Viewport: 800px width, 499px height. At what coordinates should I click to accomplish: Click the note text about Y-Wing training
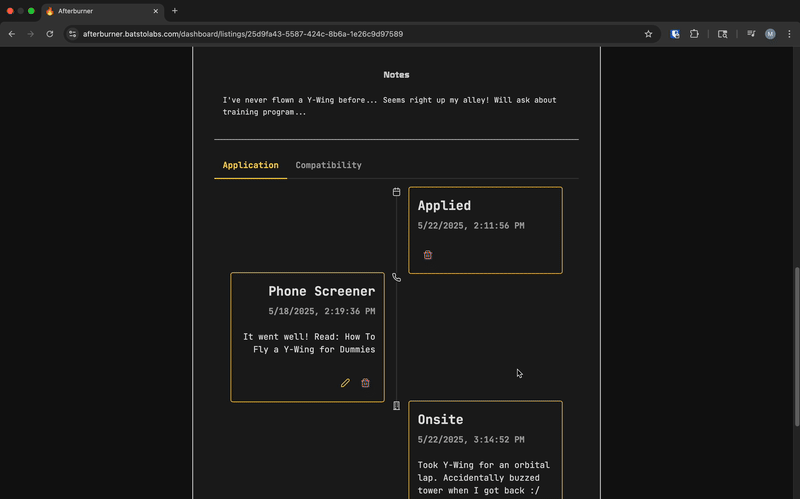click(x=389, y=106)
